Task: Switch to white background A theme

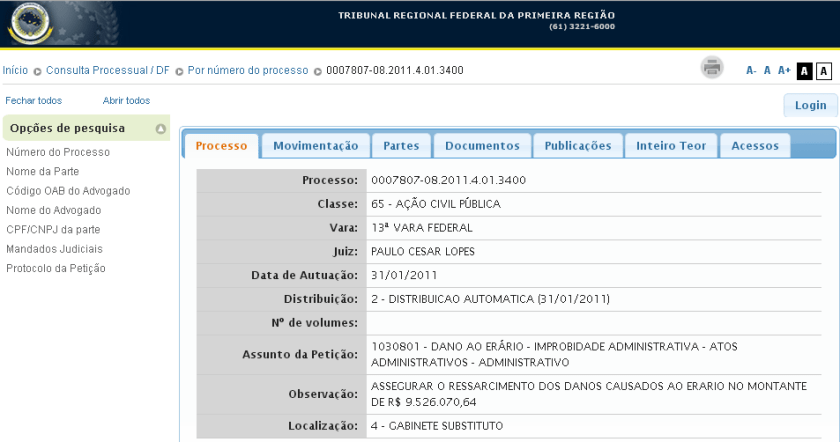Action: [823, 71]
